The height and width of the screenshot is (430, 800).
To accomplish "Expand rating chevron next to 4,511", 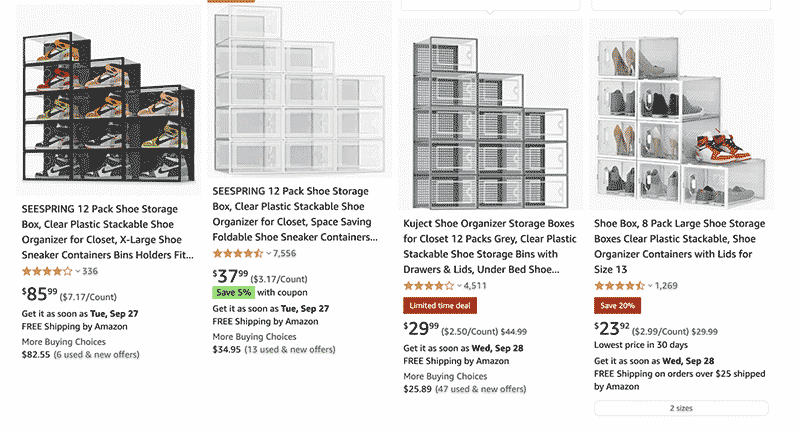I will [458, 286].
